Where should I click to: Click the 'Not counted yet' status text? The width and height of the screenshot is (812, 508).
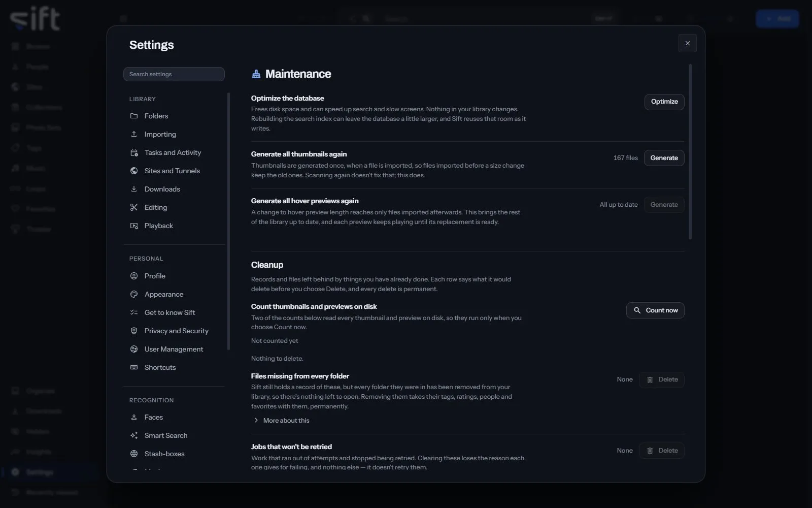[275, 341]
